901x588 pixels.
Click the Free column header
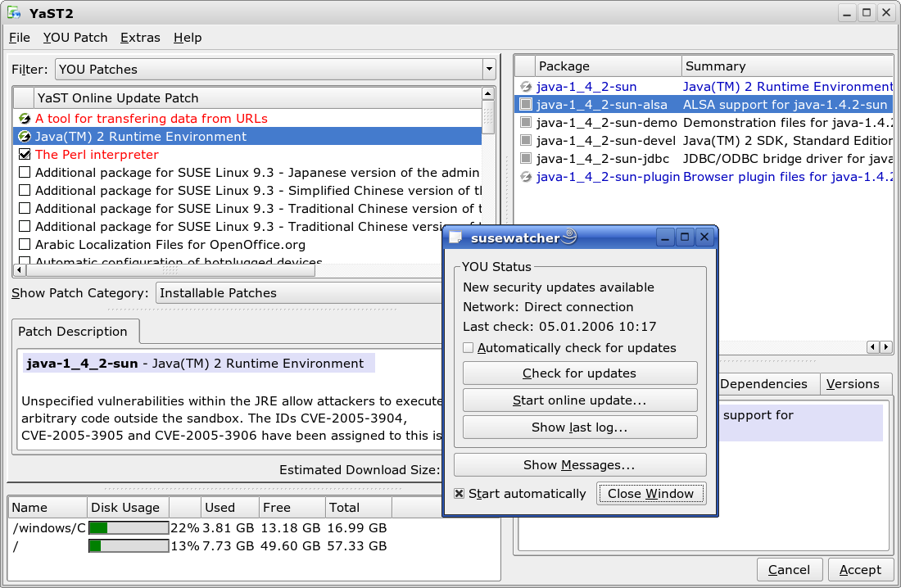pyautogui.click(x=292, y=508)
